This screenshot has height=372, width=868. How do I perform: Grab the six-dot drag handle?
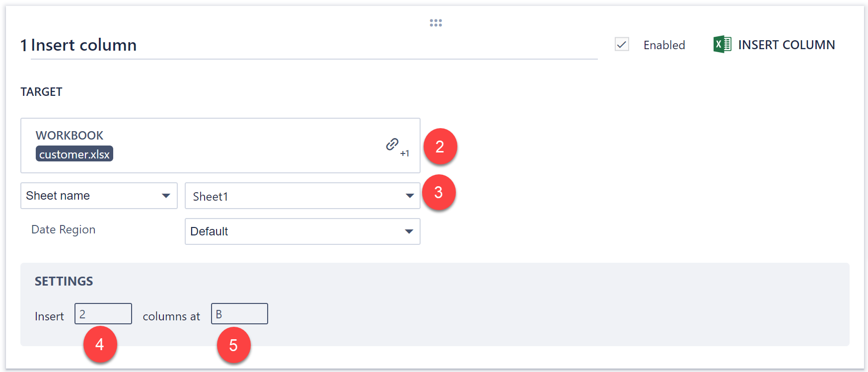tap(435, 23)
